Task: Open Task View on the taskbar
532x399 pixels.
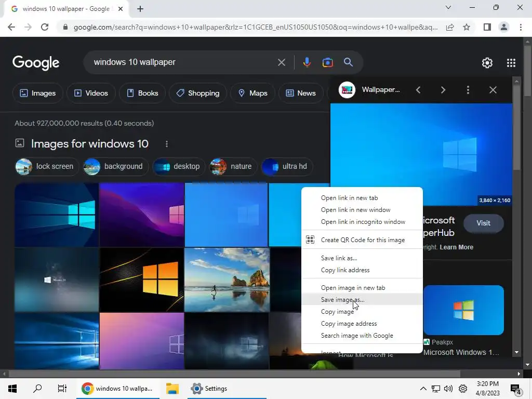Action: (x=62, y=389)
